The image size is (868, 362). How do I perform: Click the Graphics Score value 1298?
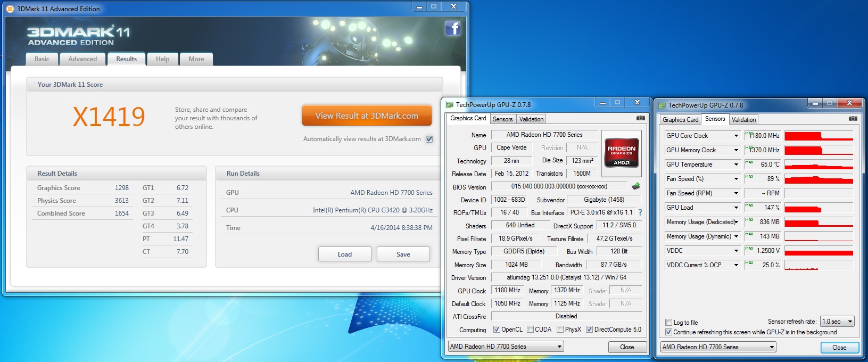122,188
